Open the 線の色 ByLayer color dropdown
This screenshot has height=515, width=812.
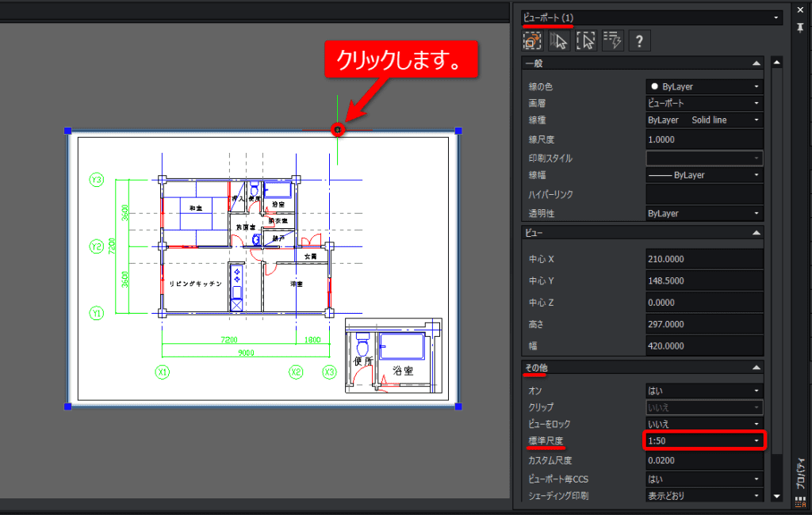pyautogui.click(x=704, y=86)
